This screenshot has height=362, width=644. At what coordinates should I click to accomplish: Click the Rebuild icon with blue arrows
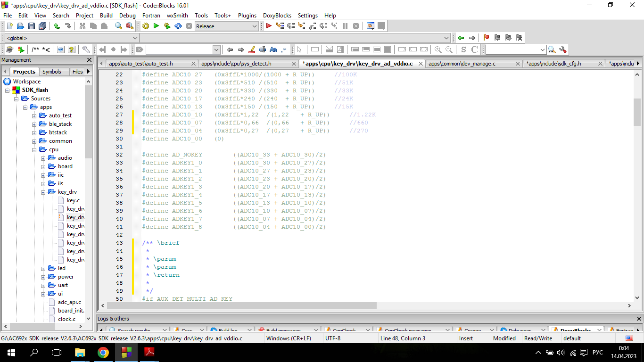click(178, 26)
